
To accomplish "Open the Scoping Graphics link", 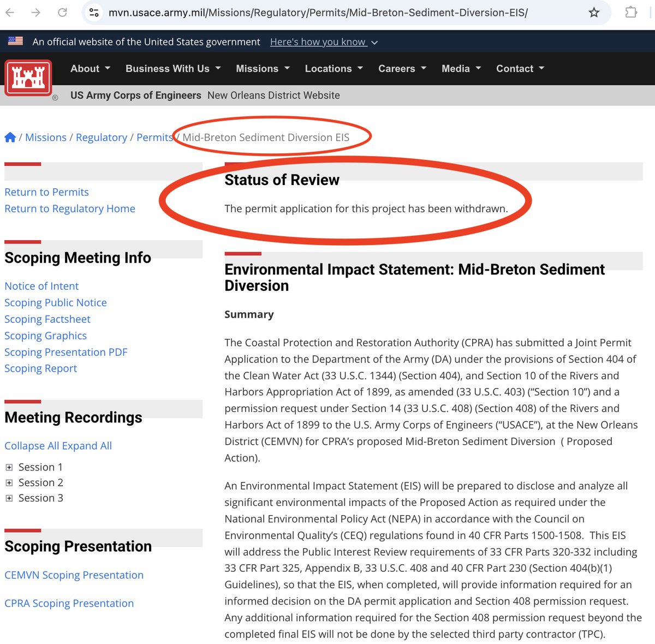I will [x=45, y=336].
